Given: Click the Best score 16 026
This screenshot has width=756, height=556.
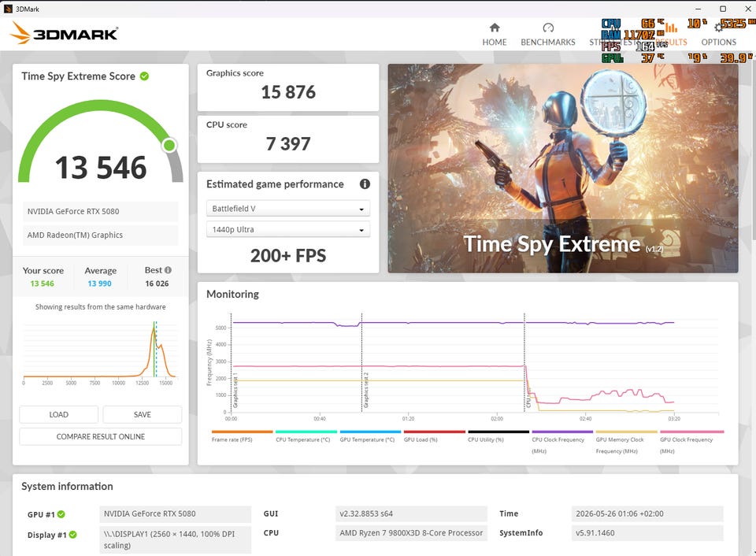Looking at the screenshot, I should pyautogui.click(x=157, y=284).
